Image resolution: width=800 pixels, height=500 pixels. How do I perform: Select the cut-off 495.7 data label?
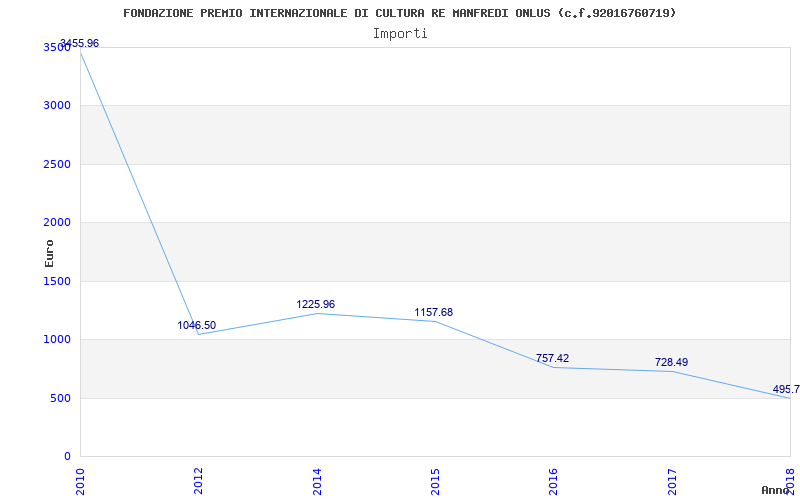[786, 389]
